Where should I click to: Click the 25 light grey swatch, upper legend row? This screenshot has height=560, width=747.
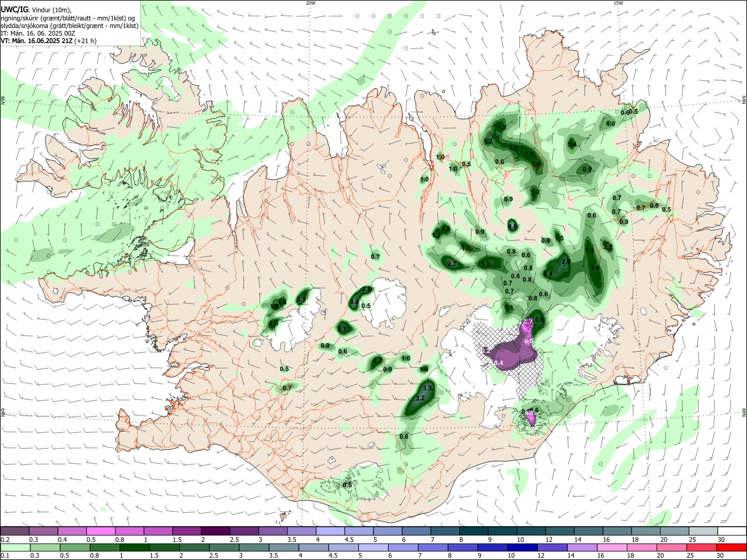click(x=704, y=531)
